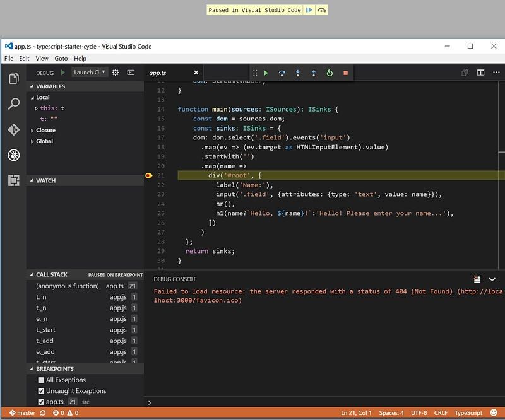Click the Step Into debug icon
This screenshot has width=505, height=420.
coord(297,73)
